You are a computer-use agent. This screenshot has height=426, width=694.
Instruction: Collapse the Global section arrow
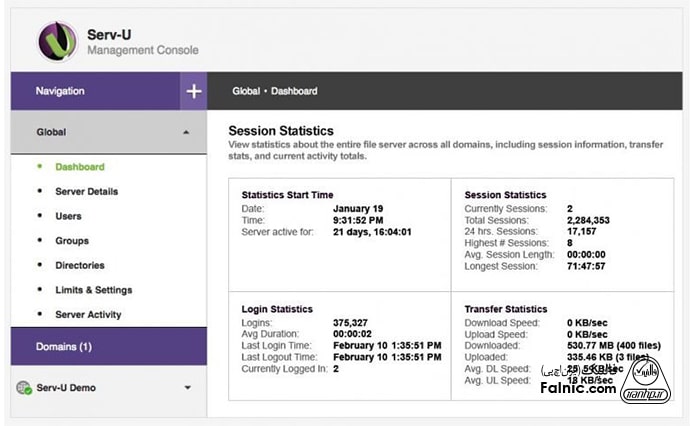point(185,132)
